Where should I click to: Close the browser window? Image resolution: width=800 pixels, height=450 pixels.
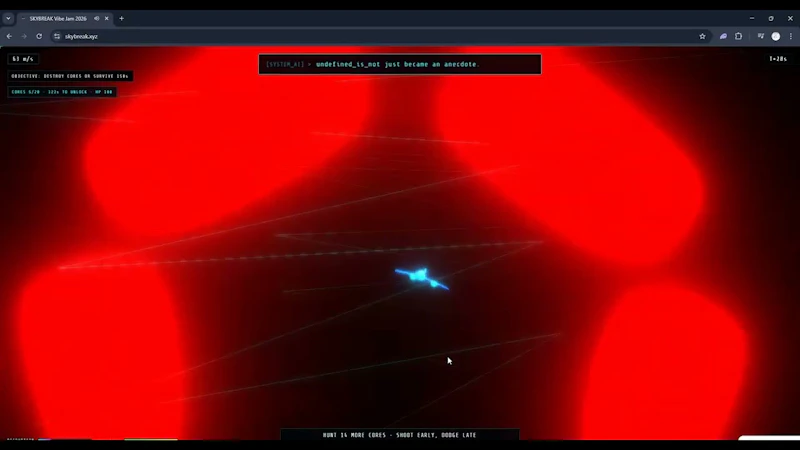tap(790, 18)
